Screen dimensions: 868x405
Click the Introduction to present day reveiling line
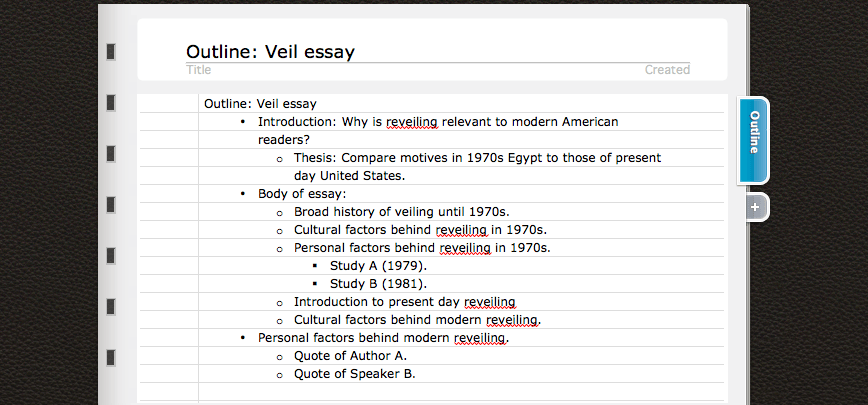tap(405, 302)
